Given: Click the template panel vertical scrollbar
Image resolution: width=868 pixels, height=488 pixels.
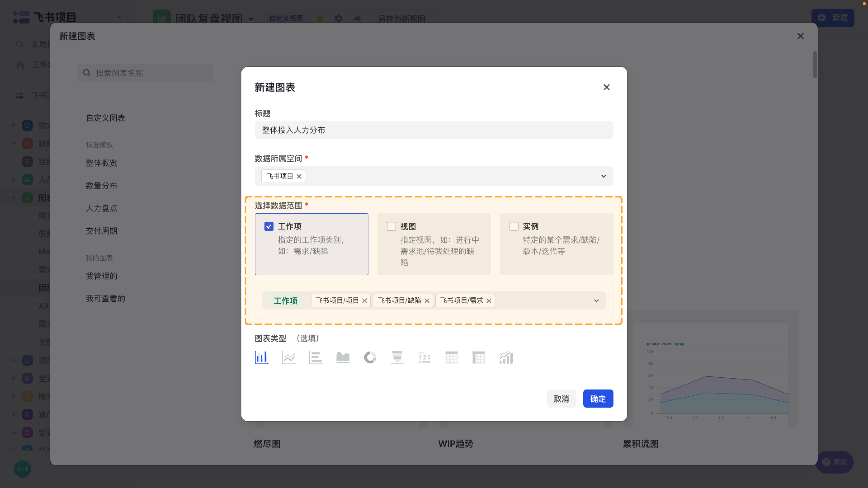Looking at the screenshot, I should pos(815,65).
